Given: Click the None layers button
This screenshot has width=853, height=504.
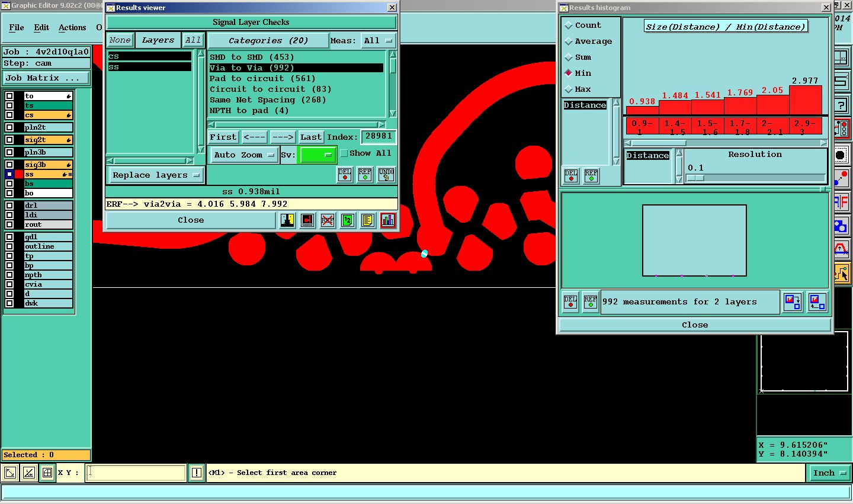Looking at the screenshot, I should pyautogui.click(x=120, y=40).
